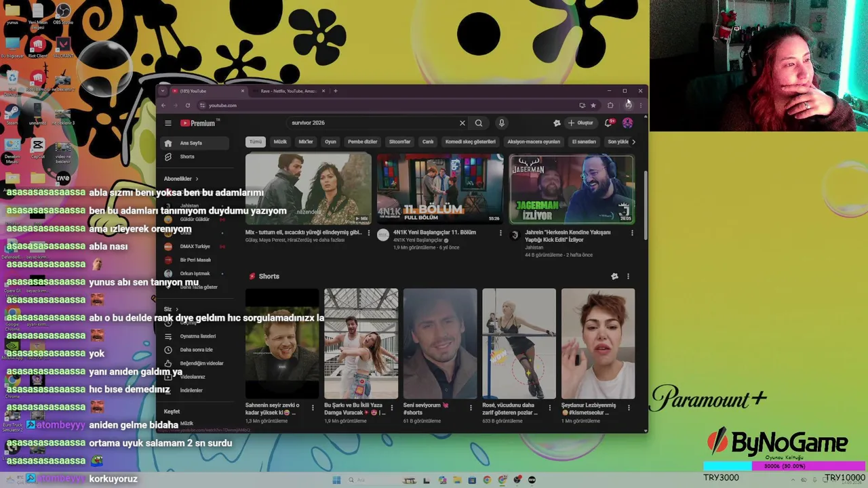Open Oynatma listeleri in sidebar

[x=195, y=336]
